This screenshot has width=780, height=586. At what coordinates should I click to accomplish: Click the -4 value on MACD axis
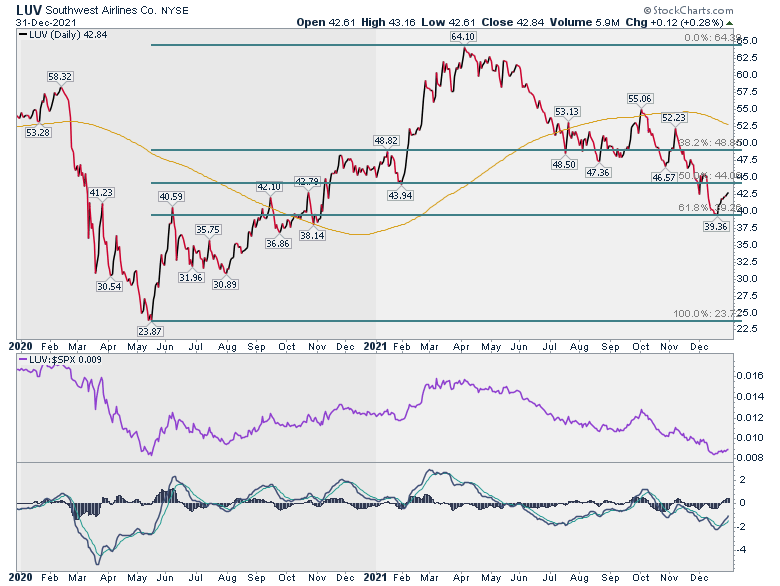click(741, 550)
